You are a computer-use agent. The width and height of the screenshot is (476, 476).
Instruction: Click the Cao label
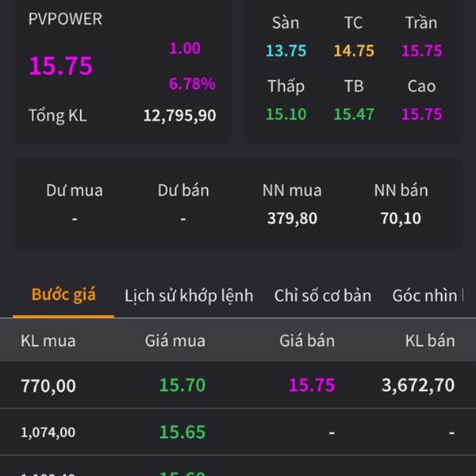coord(422,86)
